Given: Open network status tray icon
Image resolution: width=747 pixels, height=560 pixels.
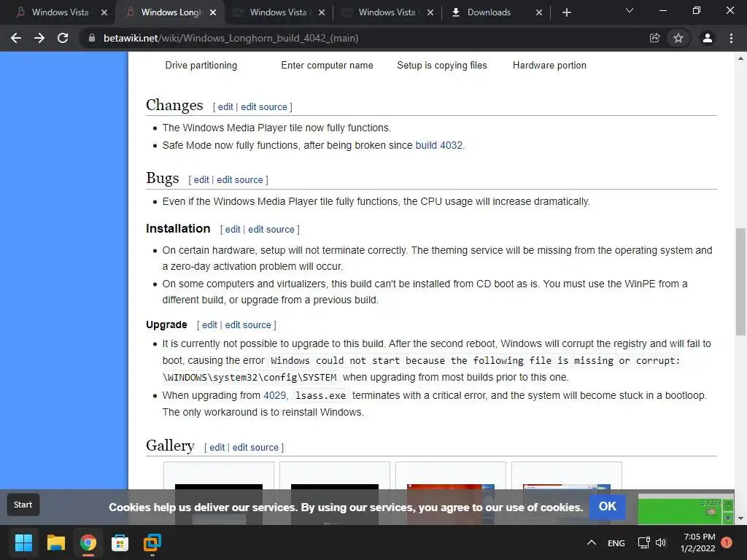Looking at the screenshot, I should pyautogui.click(x=643, y=542).
